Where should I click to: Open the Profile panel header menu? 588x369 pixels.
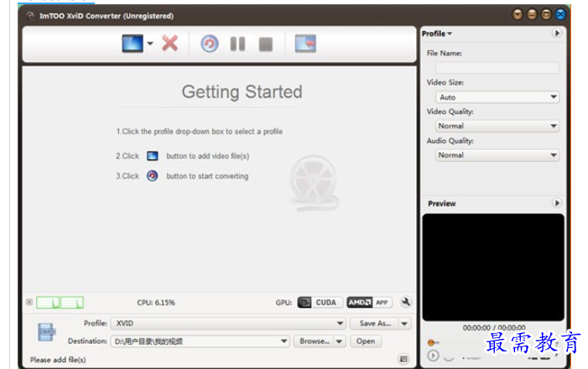click(x=437, y=34)
